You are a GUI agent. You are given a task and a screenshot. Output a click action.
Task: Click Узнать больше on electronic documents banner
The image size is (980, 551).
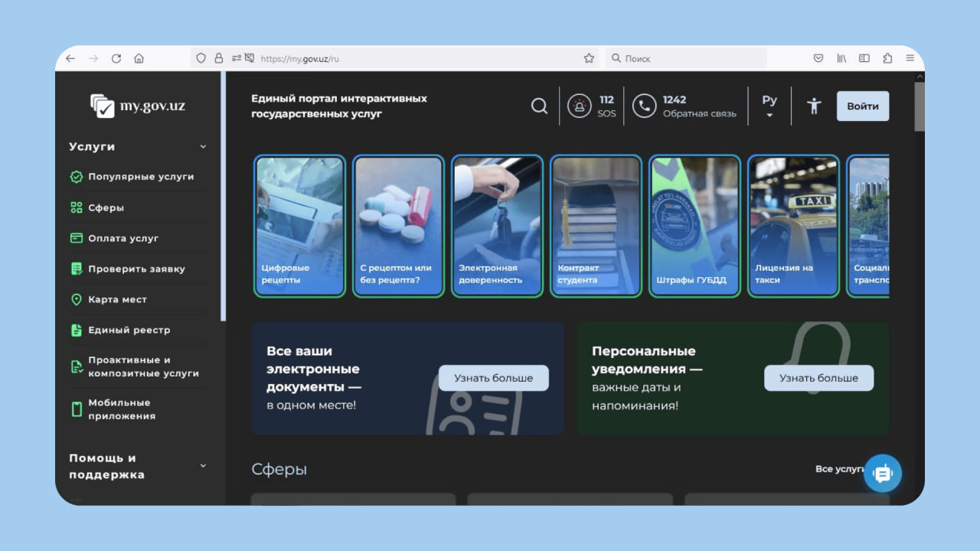493,378
